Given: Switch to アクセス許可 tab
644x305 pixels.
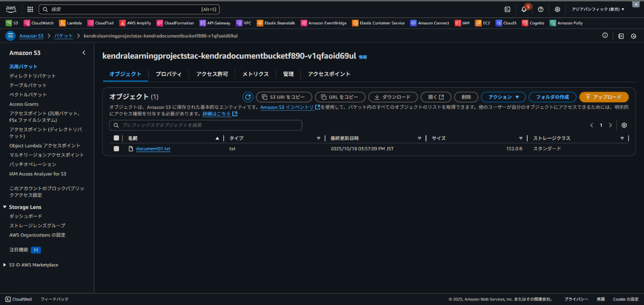Looking at the screenshot, I should coord(212,74).
